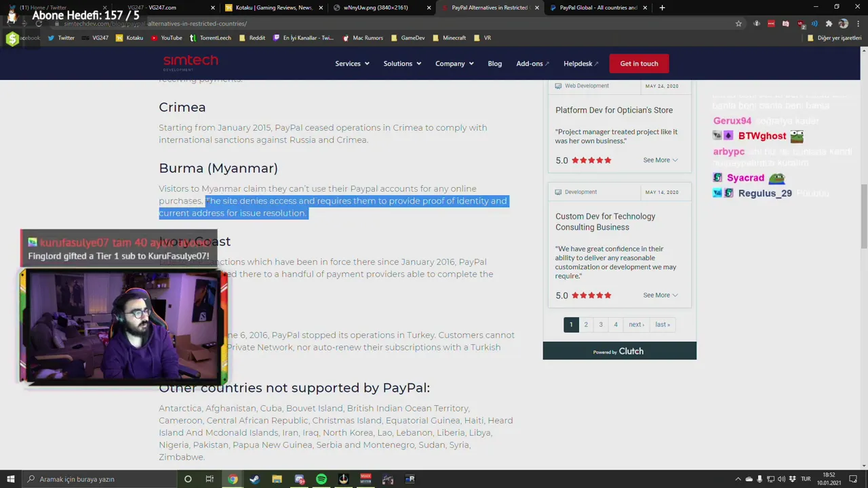This screenshot has height=488, width=868.
Task: Open the Diğer yer işaretleri folder
Action: [x=834, y=38]
